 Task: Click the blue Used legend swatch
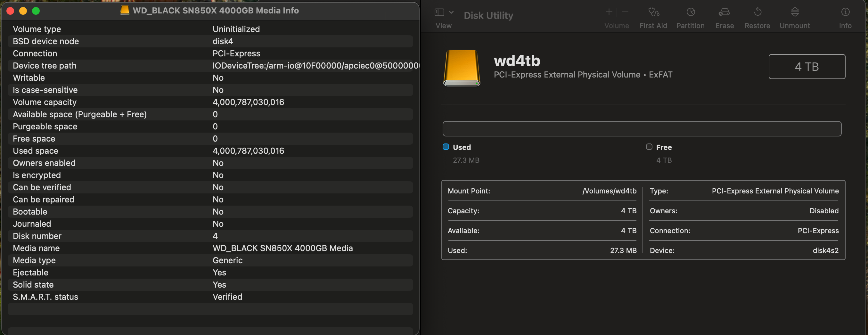(446, 147)
